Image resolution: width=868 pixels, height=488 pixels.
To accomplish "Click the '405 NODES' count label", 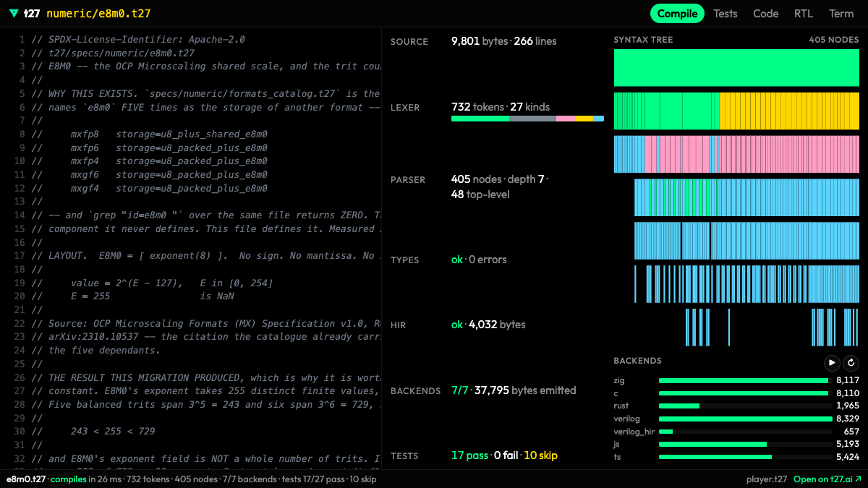I will 833,40.
